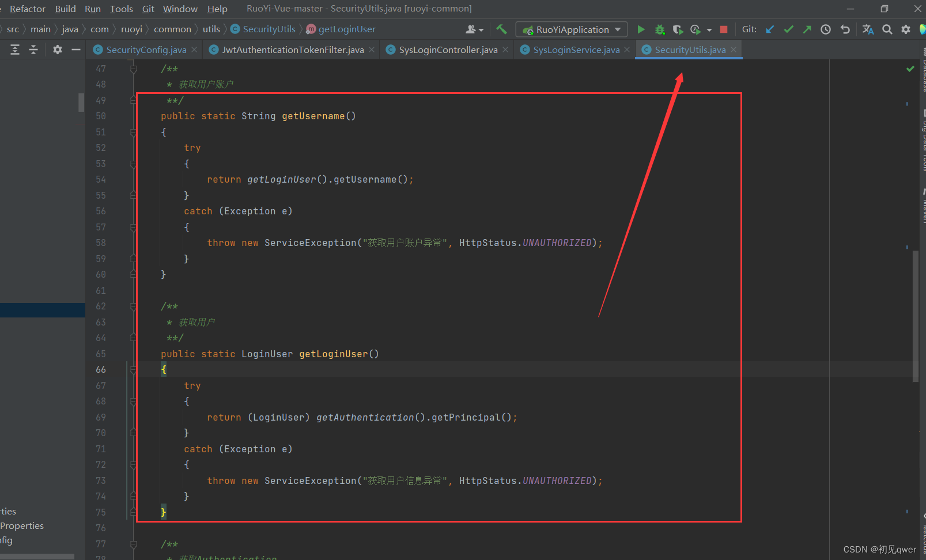926x560 pixels.
Task: Show Git history clock icon
Action: pos(826,29)
